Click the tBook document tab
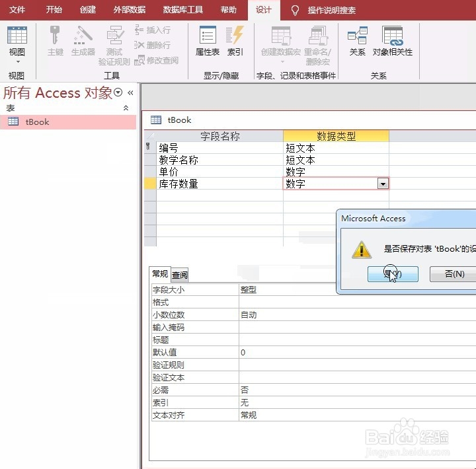This screenshot has width=476, height=469. point(171,120)
